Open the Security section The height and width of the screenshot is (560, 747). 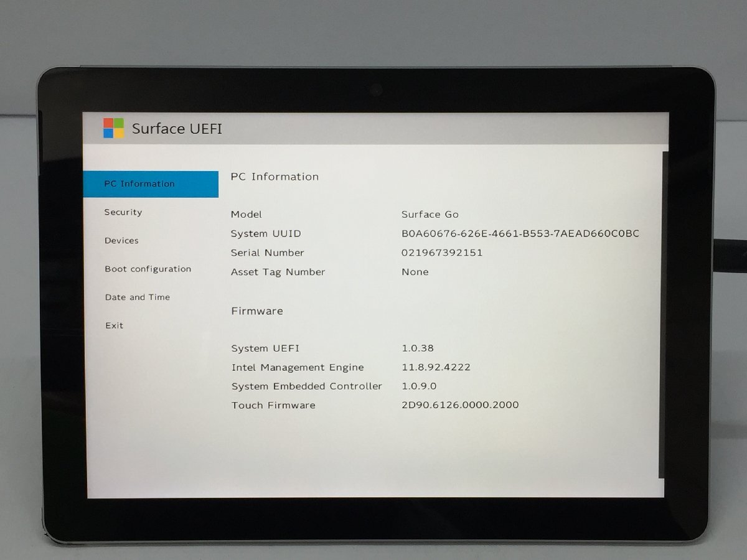point(123,212)
